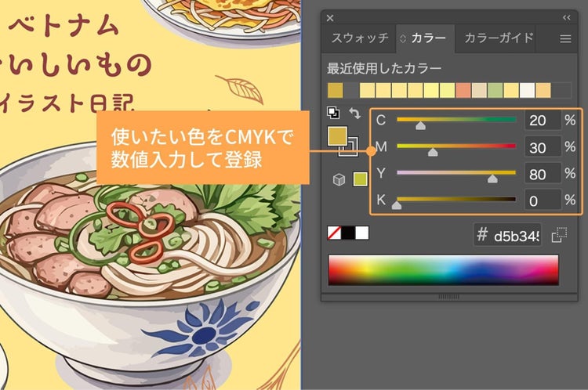Click the white swatch near spectrum
The height and width of the screenshot is (390, 588).
[362, 233]
